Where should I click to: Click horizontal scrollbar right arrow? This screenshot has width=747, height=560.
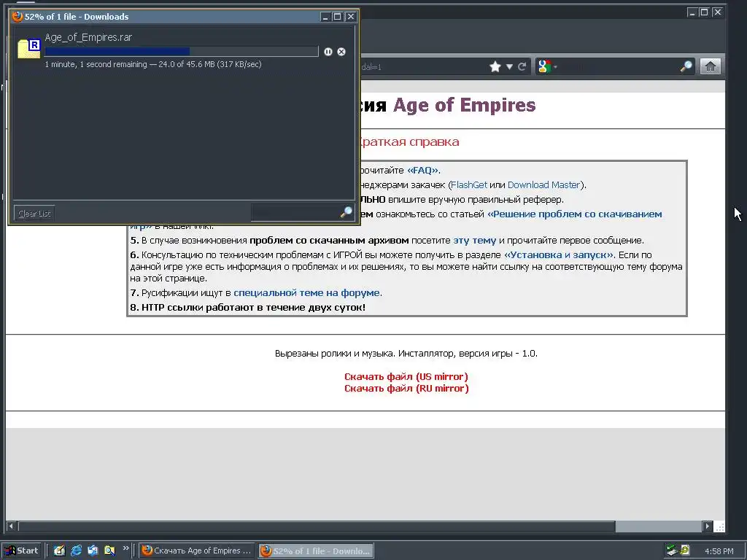point(708,526)
